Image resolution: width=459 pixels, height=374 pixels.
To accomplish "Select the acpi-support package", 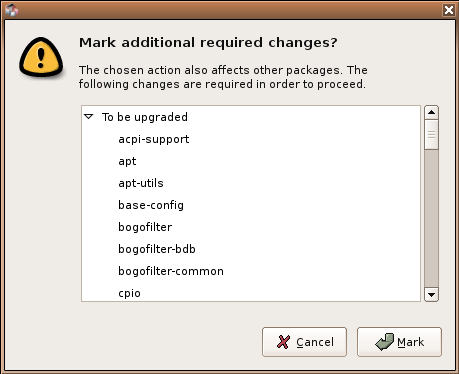I will click(x=154, y=139).
